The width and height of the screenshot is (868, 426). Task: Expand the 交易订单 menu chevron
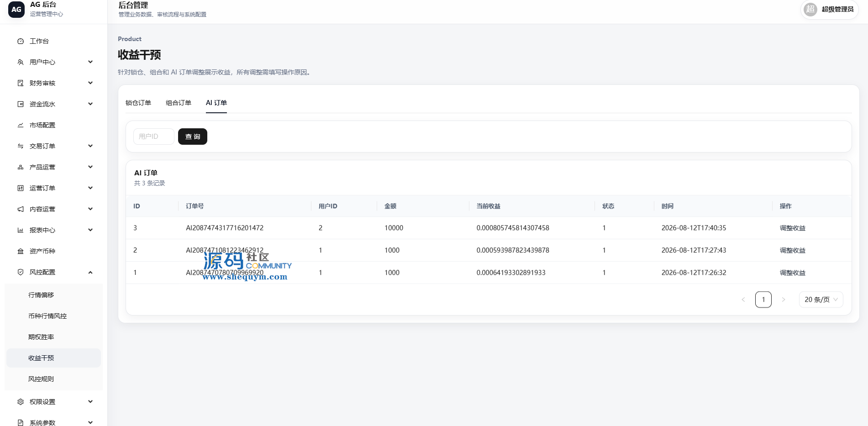point(90,146)
